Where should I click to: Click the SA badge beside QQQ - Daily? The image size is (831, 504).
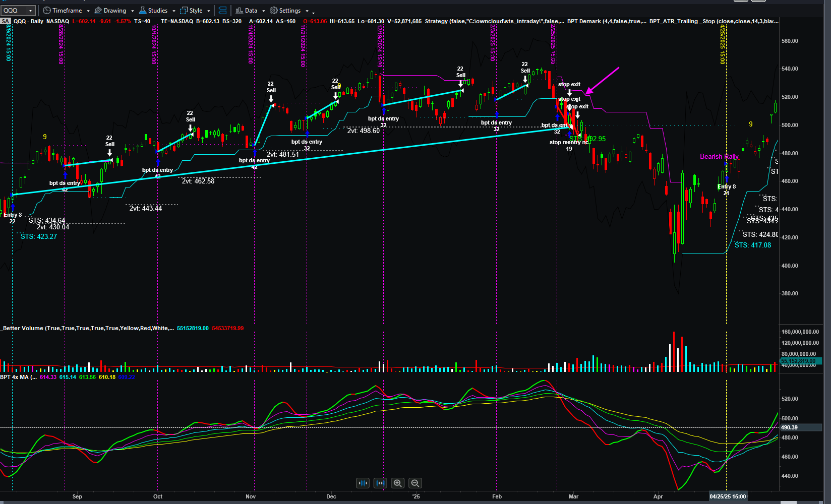6,21
